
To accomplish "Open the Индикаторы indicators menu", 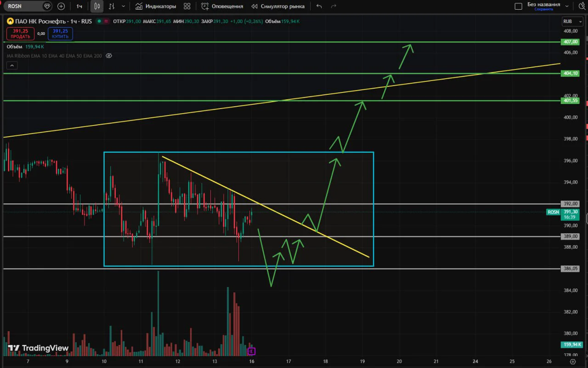I will (x=156, y=6).
